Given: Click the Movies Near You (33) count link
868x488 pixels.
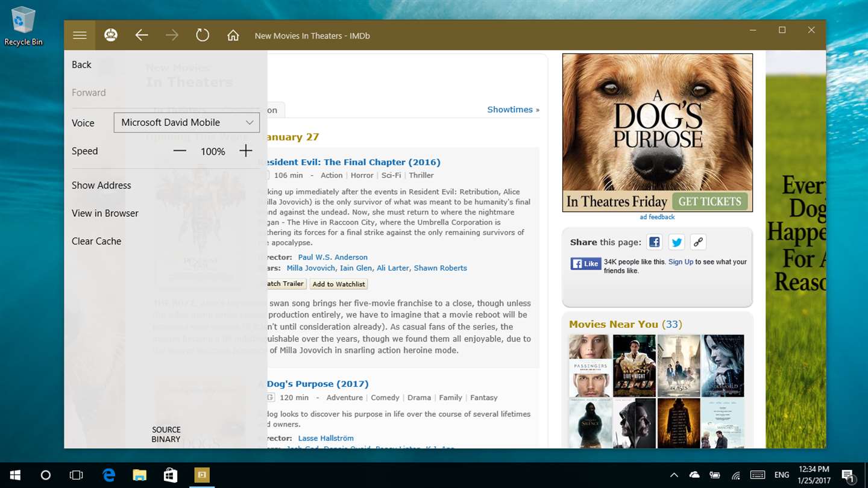Looking at the screenshot, I should tap(672, 324).
